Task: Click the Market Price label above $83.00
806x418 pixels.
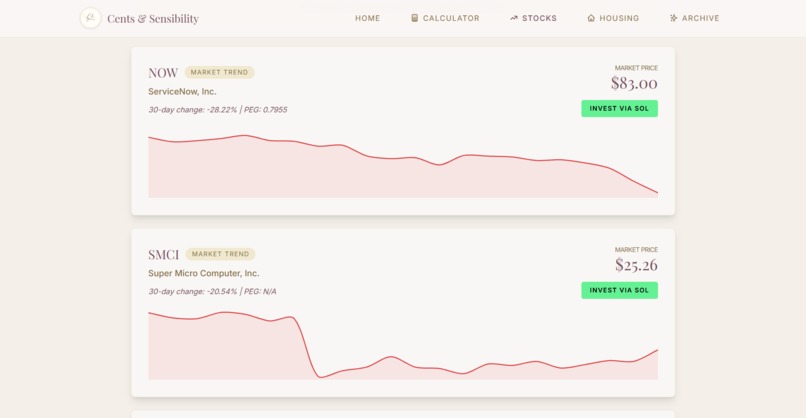Action: pos(636,68)
